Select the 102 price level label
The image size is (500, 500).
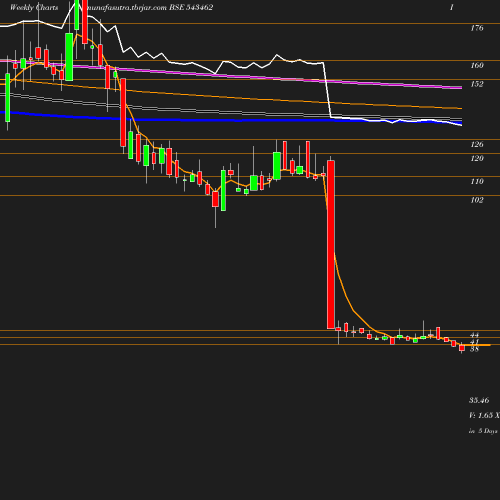(477, 200)
